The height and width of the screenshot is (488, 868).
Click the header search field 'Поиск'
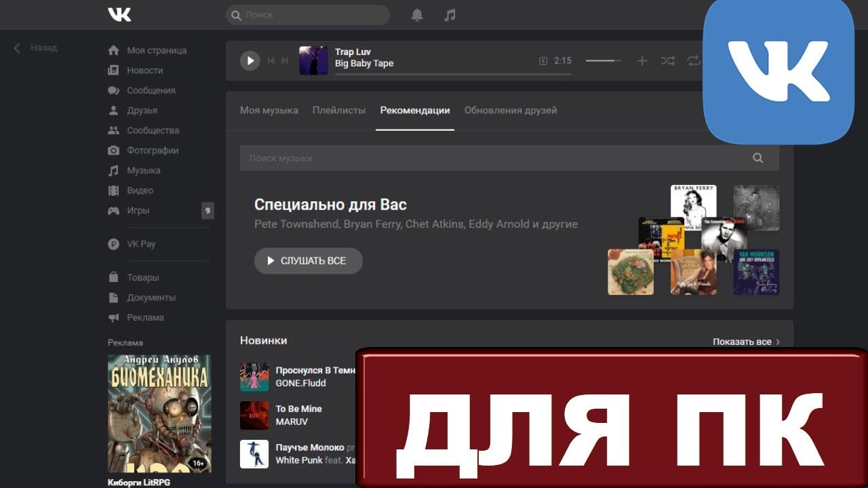[308, 15]
